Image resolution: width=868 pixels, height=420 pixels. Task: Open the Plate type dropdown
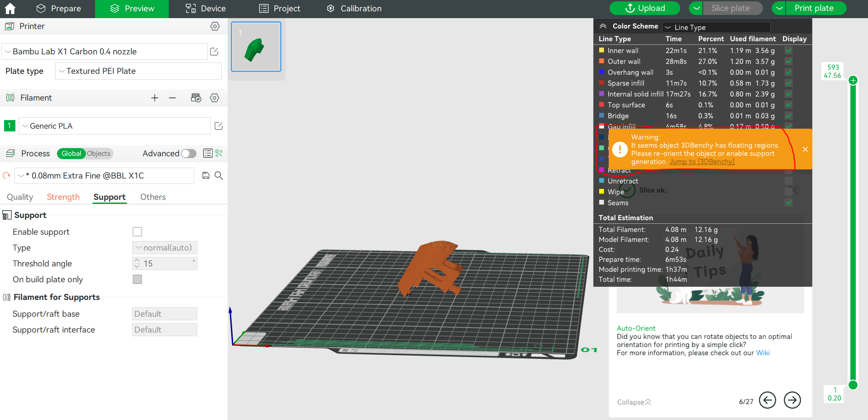pyautogui.click(x=138, y=71)
